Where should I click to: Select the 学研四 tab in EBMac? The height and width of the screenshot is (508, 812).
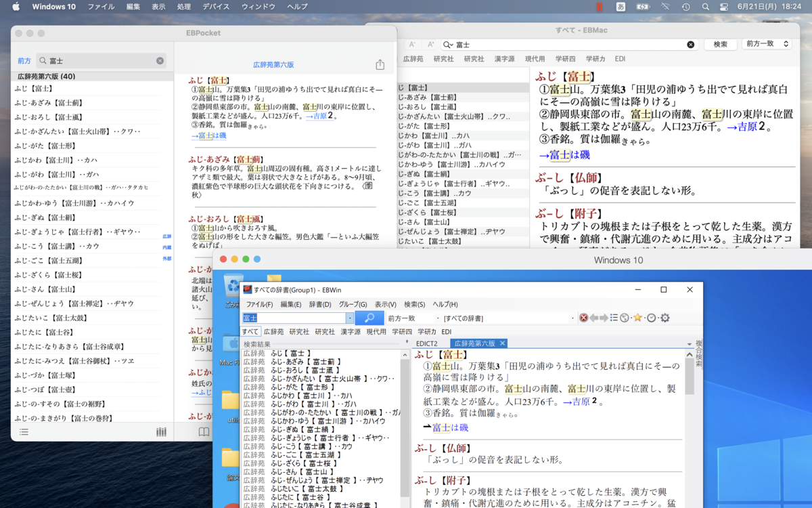(566, 59)
